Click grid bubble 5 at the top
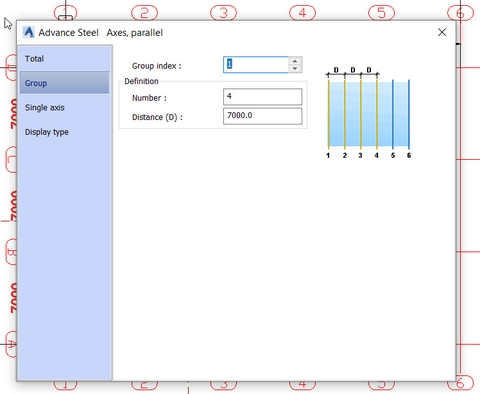 [381, 13]
